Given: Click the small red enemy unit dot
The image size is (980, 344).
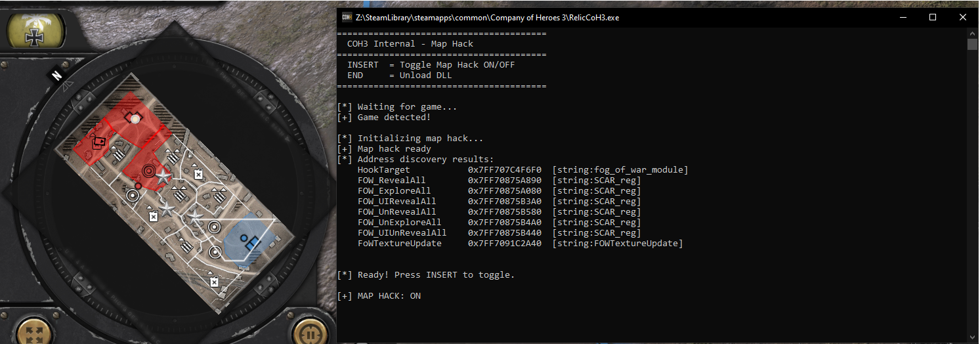Looking at the screenshot, I should [138, 186].
